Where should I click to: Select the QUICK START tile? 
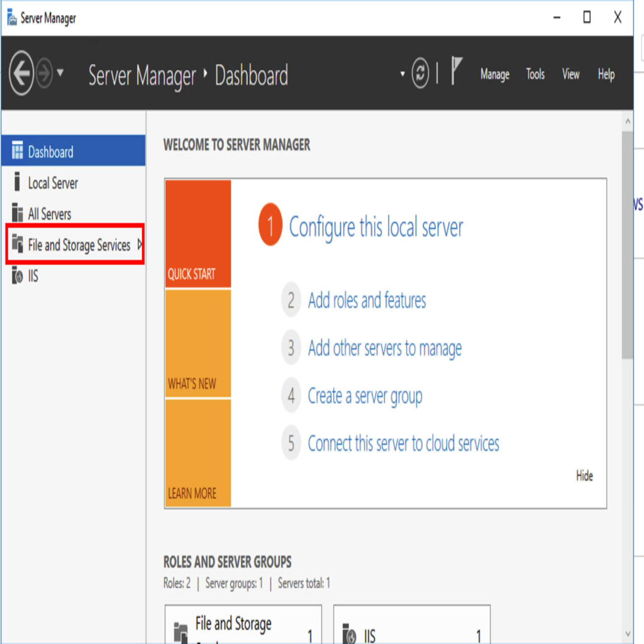tap(198, 234)
